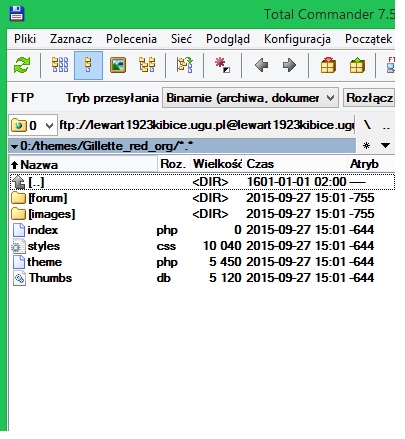
Task: Sort files by Atryb attribute column header
Action: 371,164
